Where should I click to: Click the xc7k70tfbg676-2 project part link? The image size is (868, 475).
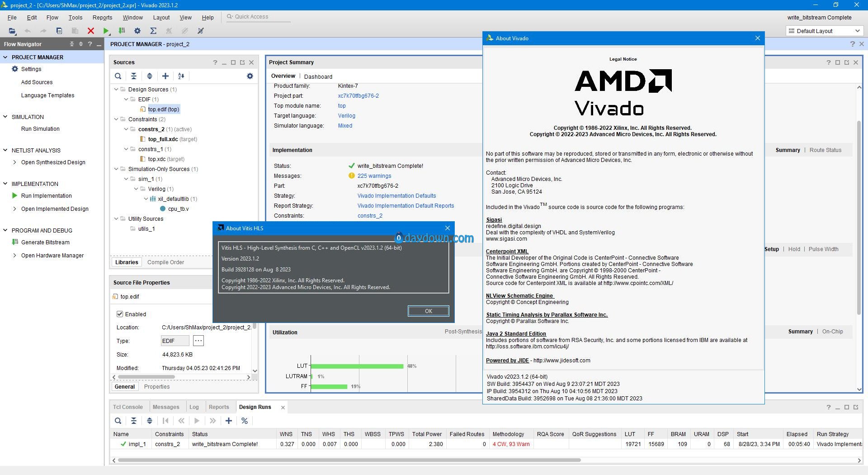[x=359, y=95]
